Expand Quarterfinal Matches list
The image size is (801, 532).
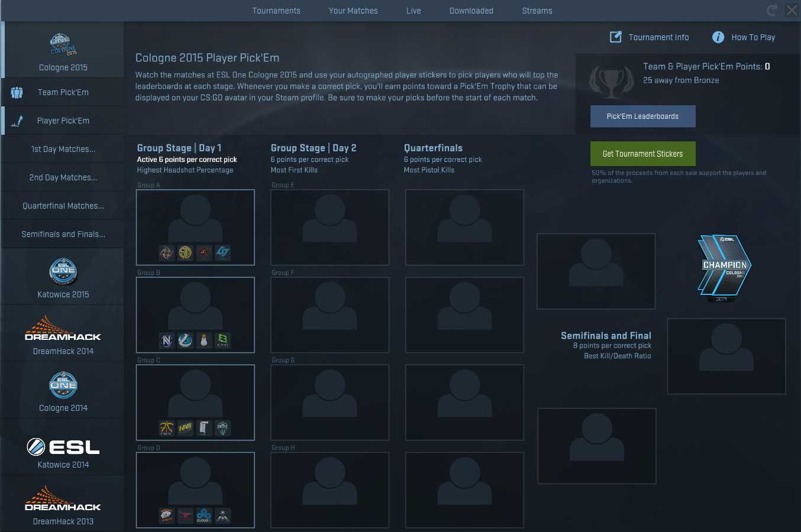[x=63, y=206]
